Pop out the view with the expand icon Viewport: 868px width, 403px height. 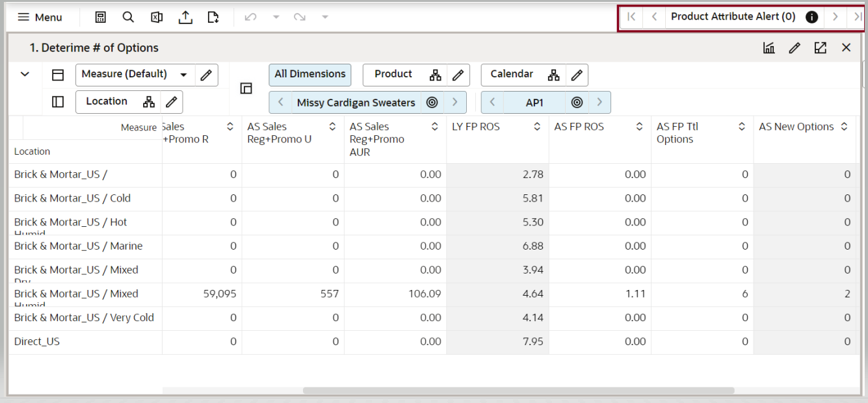click(x=820, y=47)
